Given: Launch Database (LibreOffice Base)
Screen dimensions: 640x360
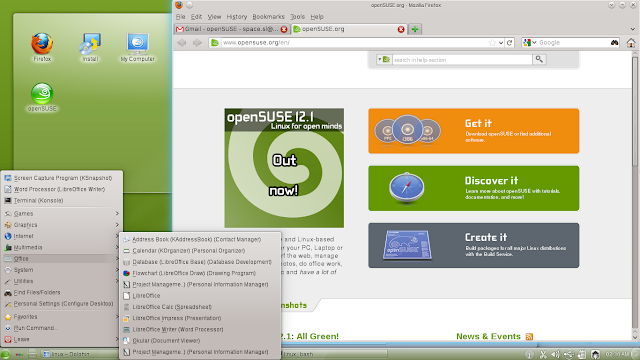Looking at the screenshot, I should tap(200, 262).
